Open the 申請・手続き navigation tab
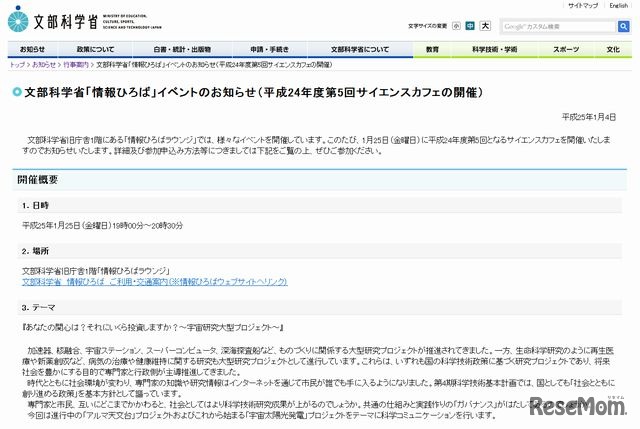640x429 pixels. pyautogui.click(x=269, y=49)
